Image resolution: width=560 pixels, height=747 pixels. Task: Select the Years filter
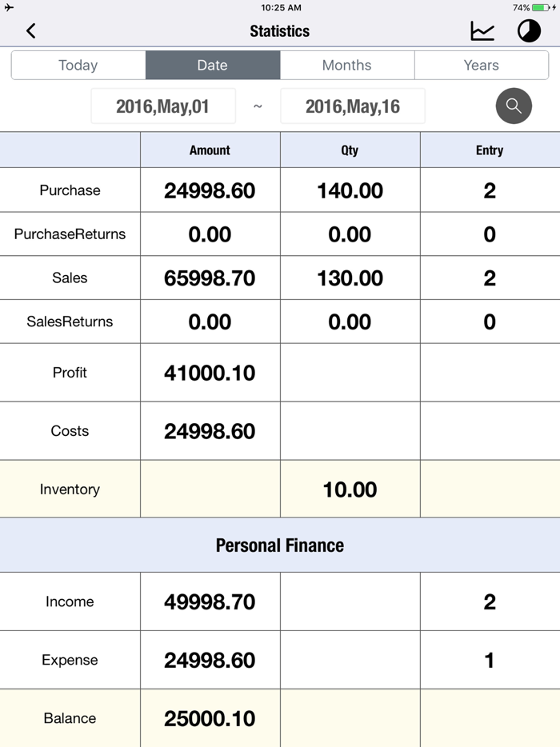click(481, 65)
